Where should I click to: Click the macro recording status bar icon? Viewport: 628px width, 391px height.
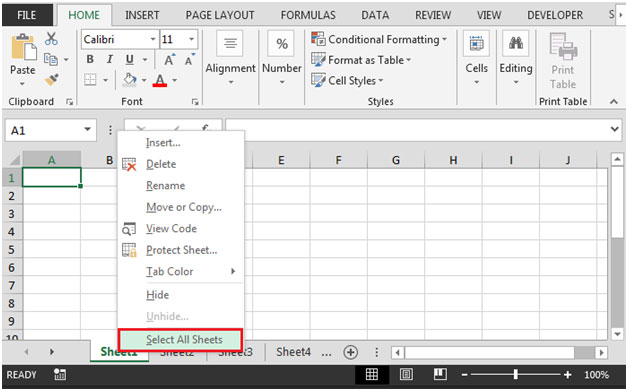[x=60, y=375]
